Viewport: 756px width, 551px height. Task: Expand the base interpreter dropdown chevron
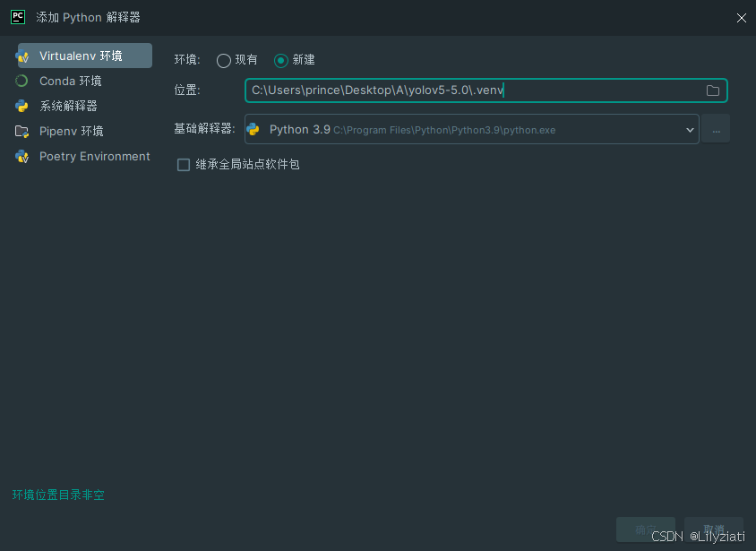pyautogui.click(x=690, y=130)
